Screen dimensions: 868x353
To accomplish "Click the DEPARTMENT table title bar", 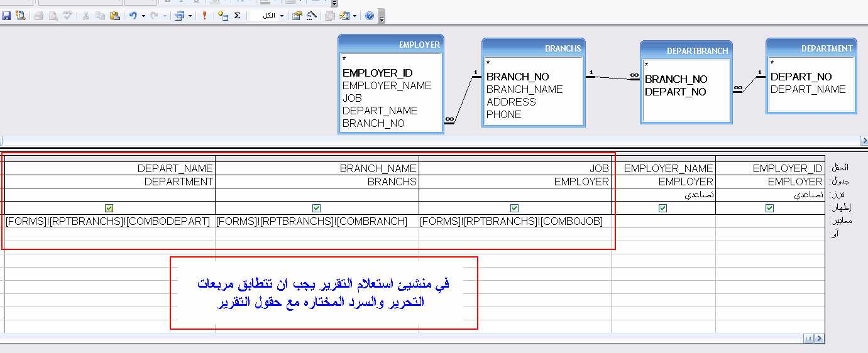I will 811,48.
